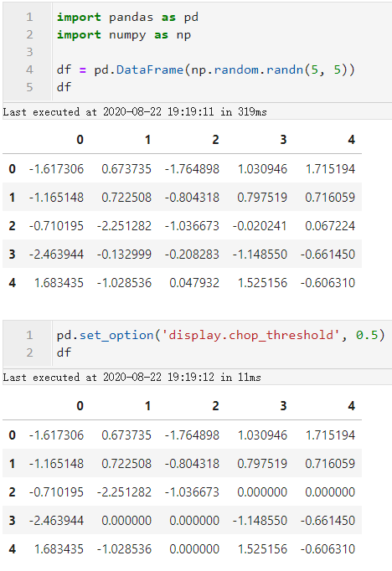This screenshot has height=571, width=392.
Task: Click cell value -0.020241 in first table
Action: pyautogui.click(x=260, y=226)
